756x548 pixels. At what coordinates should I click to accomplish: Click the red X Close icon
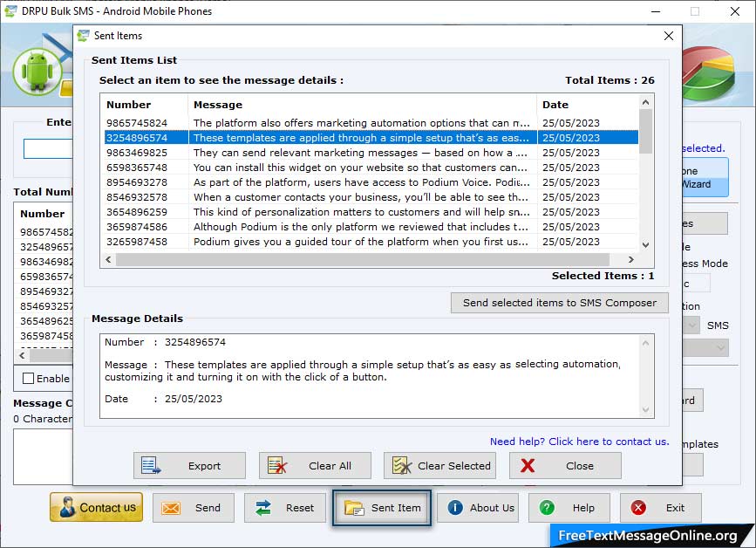click(528, 465)
